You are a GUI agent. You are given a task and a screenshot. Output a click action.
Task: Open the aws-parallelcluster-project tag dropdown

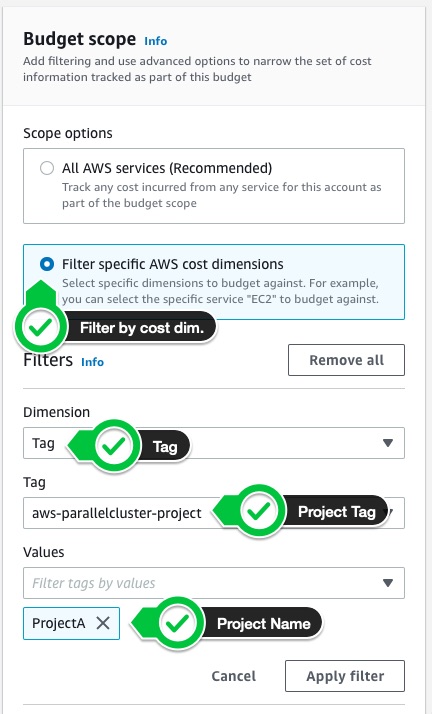click(214, 513)
